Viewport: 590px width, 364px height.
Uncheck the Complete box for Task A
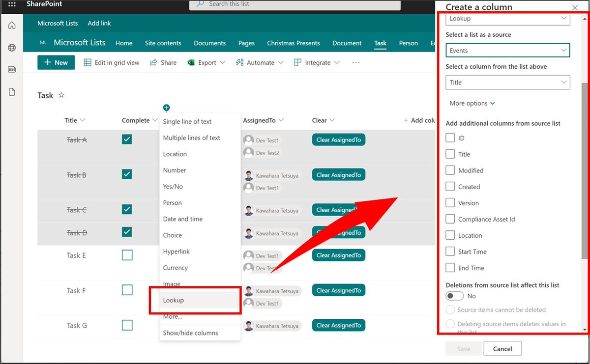tap(127, 140)
